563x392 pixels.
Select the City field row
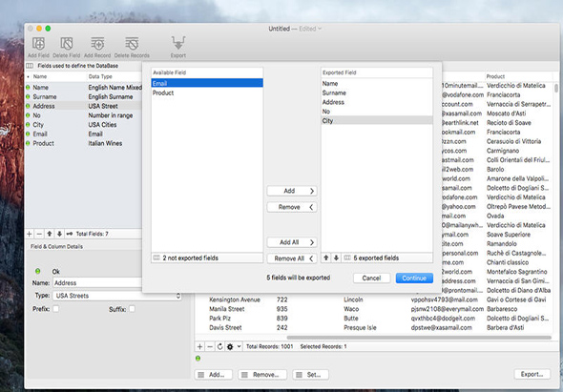point(83,125)
